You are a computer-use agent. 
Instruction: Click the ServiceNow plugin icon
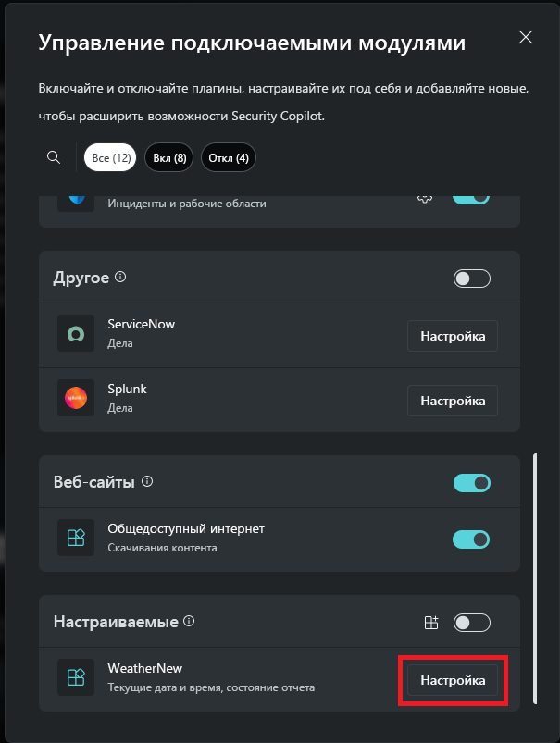pos(75,334)
